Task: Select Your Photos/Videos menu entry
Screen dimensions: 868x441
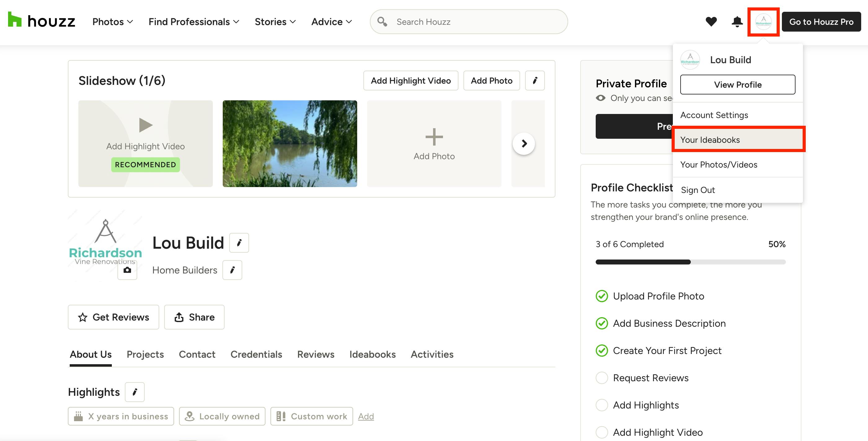Action: pyautogui.click(x=738, y=164)
